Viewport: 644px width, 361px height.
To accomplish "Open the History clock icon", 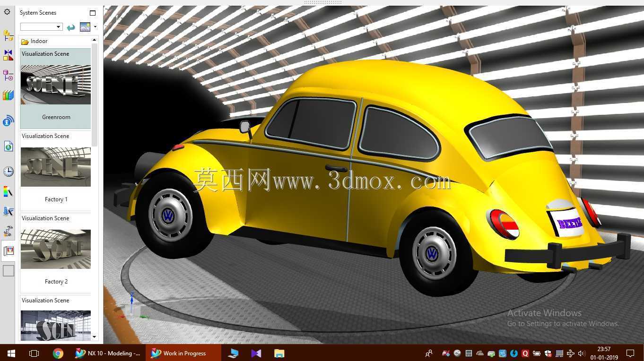I will (8, 171).
